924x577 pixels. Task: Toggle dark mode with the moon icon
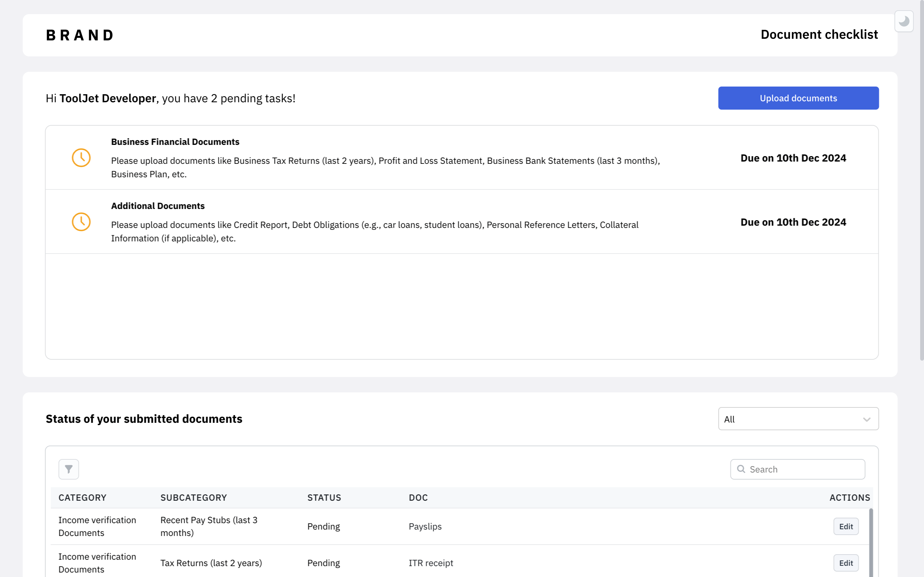point(903,21)
